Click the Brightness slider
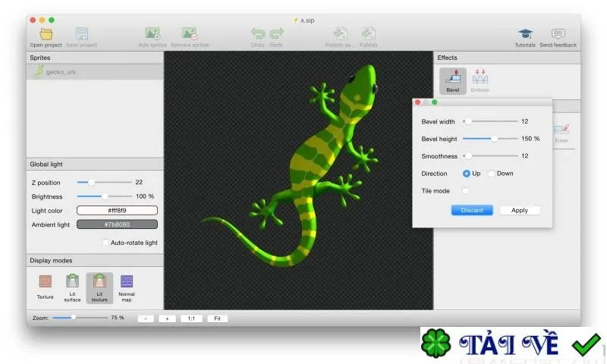The height and width of the screenshot is (364, 607). tap(105, 196)
